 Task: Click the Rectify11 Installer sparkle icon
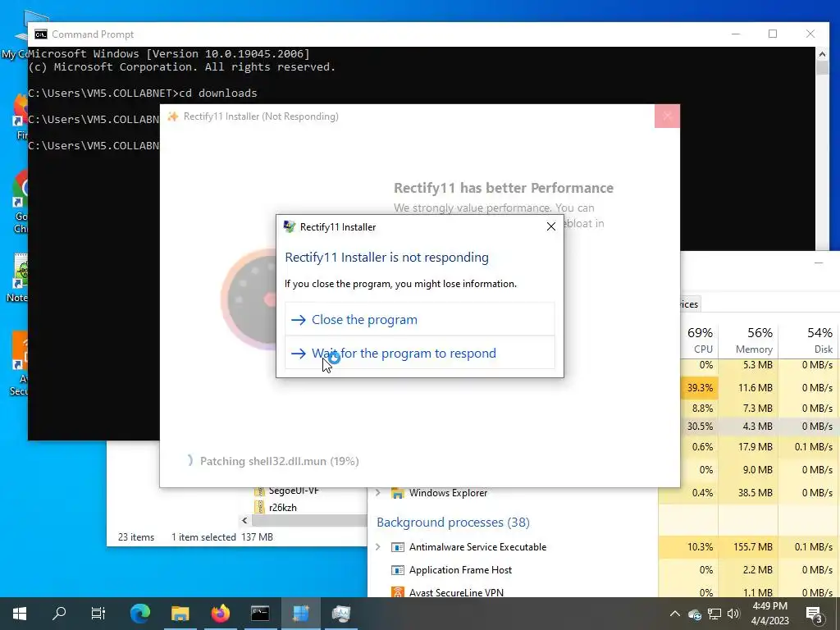tap(172, 116)
